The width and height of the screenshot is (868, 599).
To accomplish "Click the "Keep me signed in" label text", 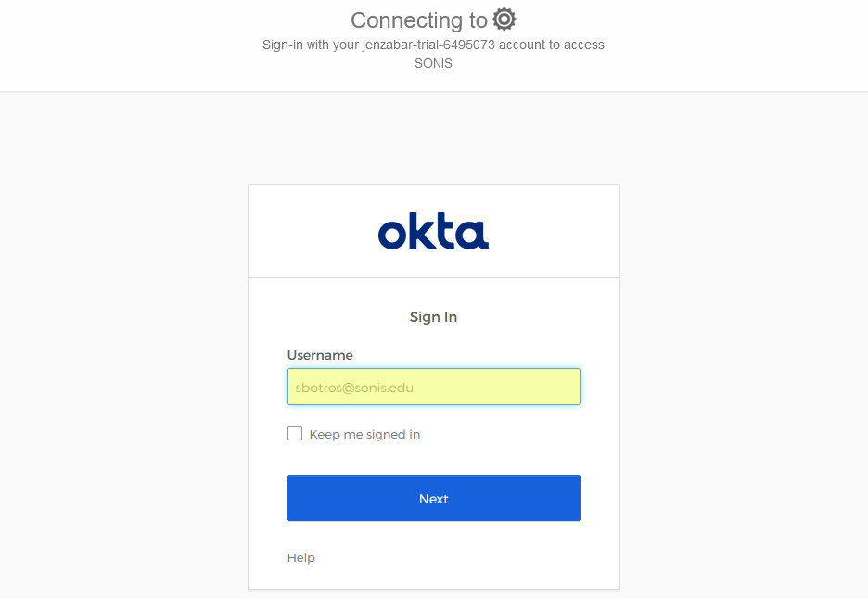I will pyautogui.click(x=364, y=434).
